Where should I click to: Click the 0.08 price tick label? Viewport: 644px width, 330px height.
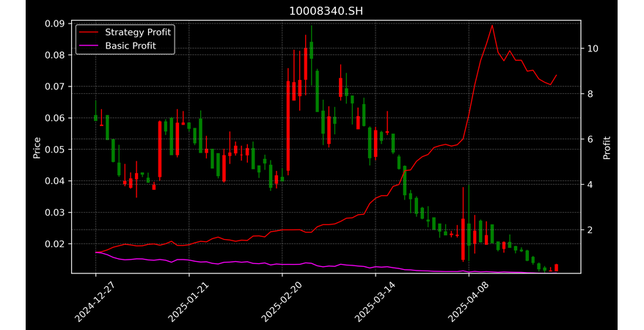(x=55, y=55)
